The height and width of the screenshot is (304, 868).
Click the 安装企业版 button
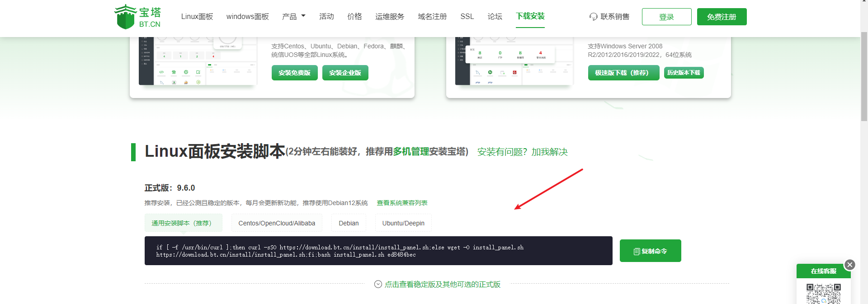tap(345, 73)
